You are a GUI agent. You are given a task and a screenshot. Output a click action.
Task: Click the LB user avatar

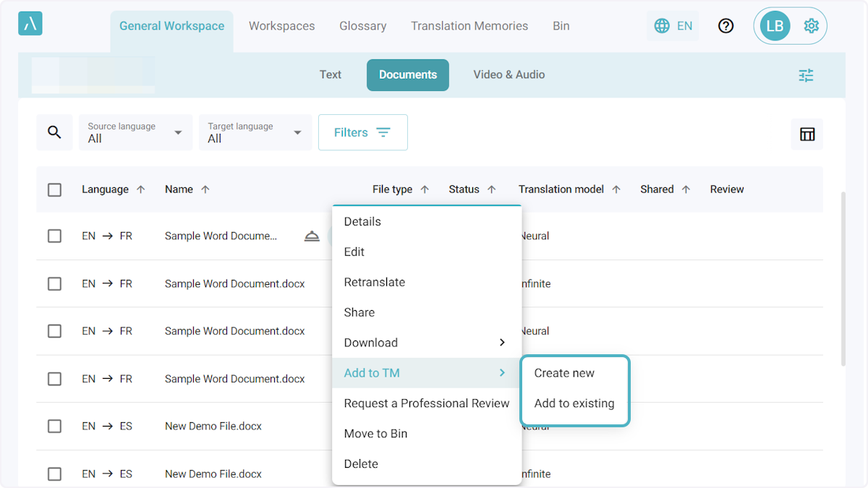774,26
